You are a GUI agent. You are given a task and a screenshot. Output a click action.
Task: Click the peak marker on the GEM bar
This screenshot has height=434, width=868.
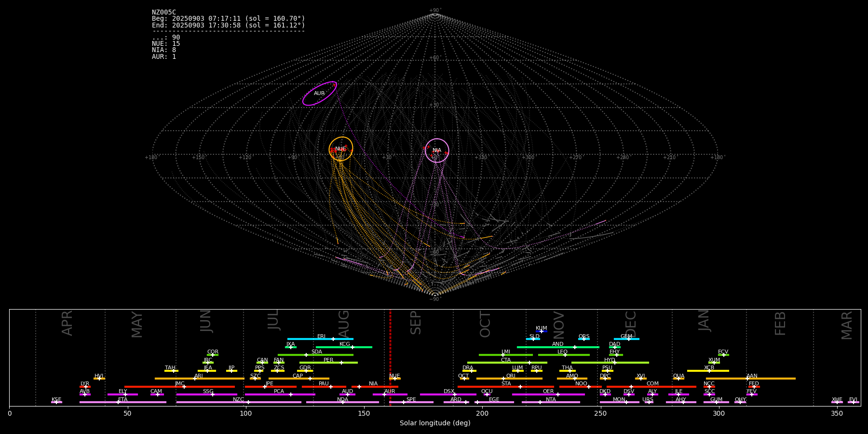coord(628,339)
